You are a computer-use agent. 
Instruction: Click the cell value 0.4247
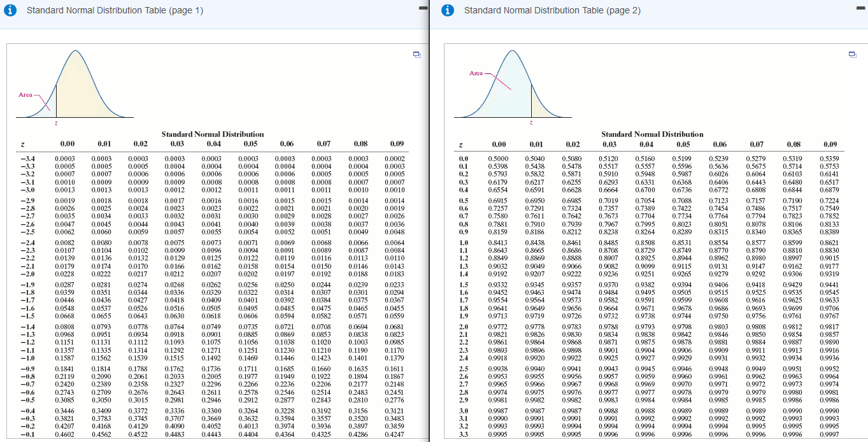(395, 435)
